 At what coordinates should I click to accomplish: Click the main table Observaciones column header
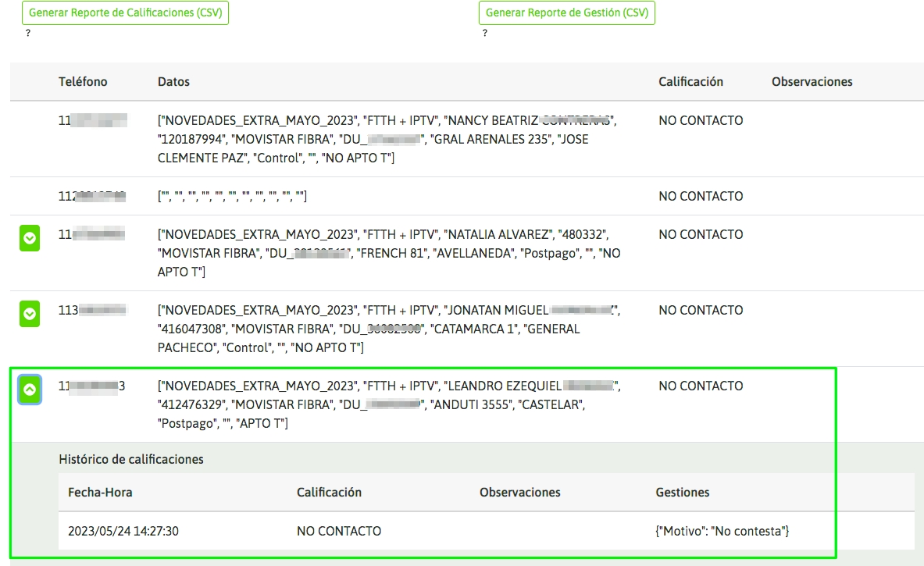tap(812, 82)
